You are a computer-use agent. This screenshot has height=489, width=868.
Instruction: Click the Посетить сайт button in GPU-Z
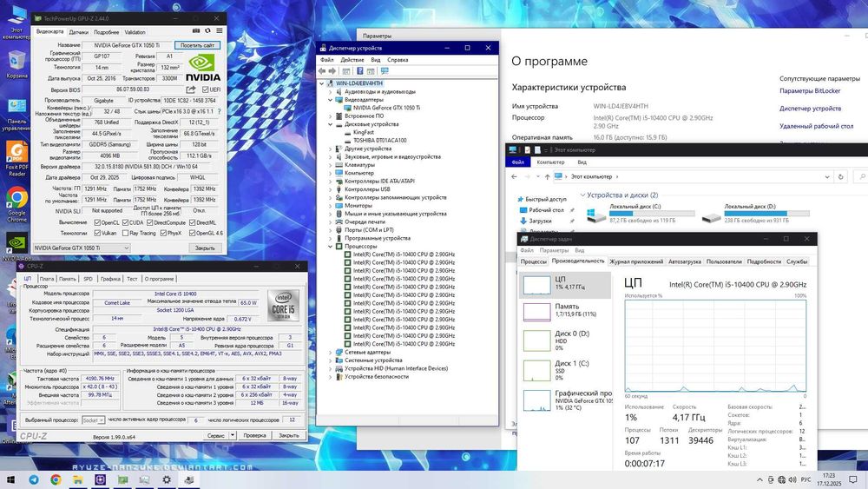click(198, 45)
